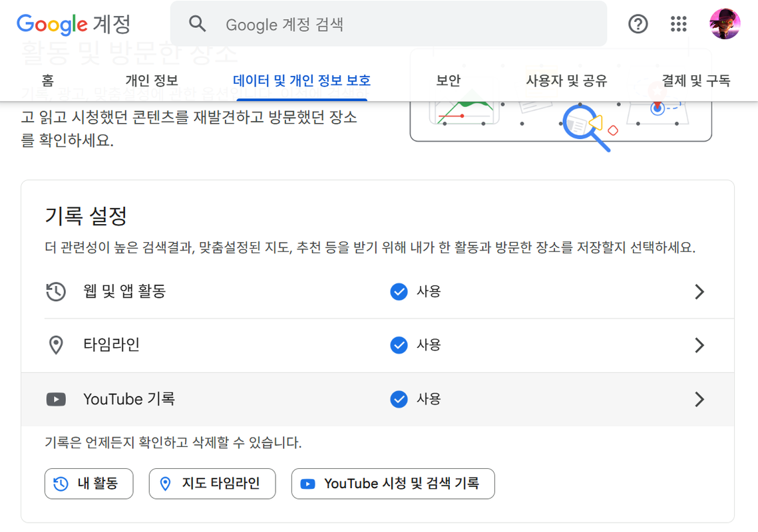Open the 웹 및 앱 활동 label

pyautogui.click(x=124, y=291)
